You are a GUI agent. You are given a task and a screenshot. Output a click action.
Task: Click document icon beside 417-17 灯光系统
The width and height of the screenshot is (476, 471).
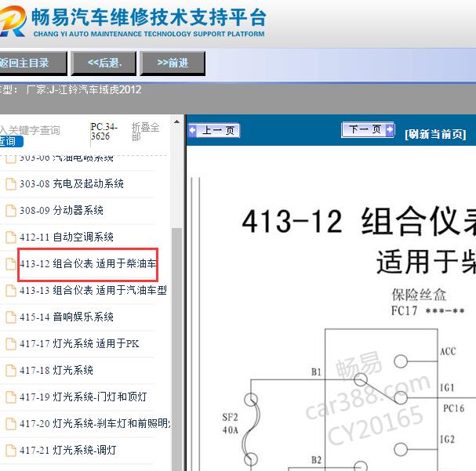pos(11,344)
